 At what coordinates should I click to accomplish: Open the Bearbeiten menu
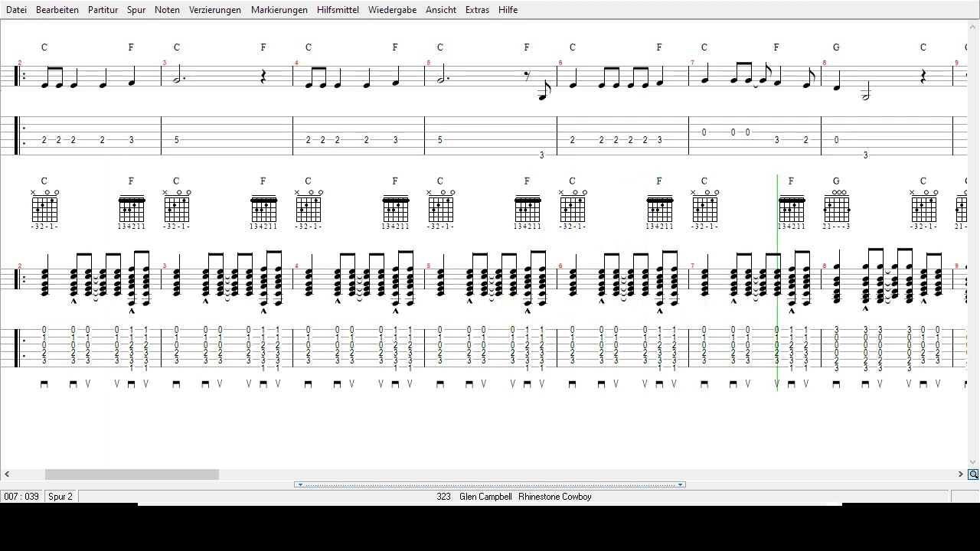click(57, 10)
